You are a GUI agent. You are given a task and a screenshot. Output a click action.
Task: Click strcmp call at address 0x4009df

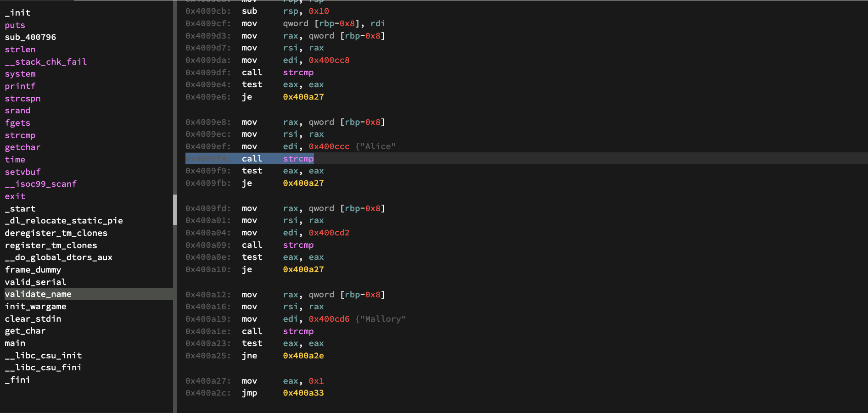click(298, 73)
